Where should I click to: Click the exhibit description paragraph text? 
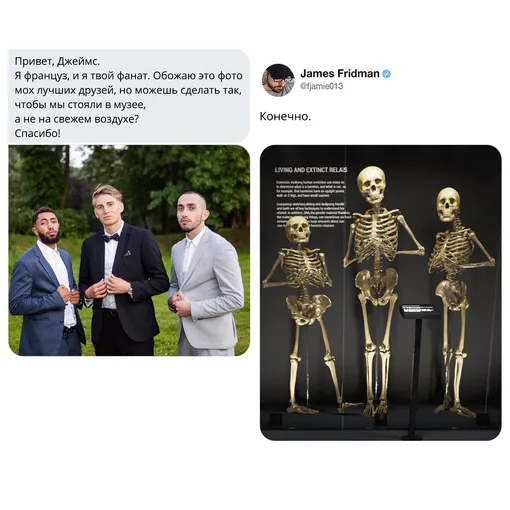(x=313, y=204)
